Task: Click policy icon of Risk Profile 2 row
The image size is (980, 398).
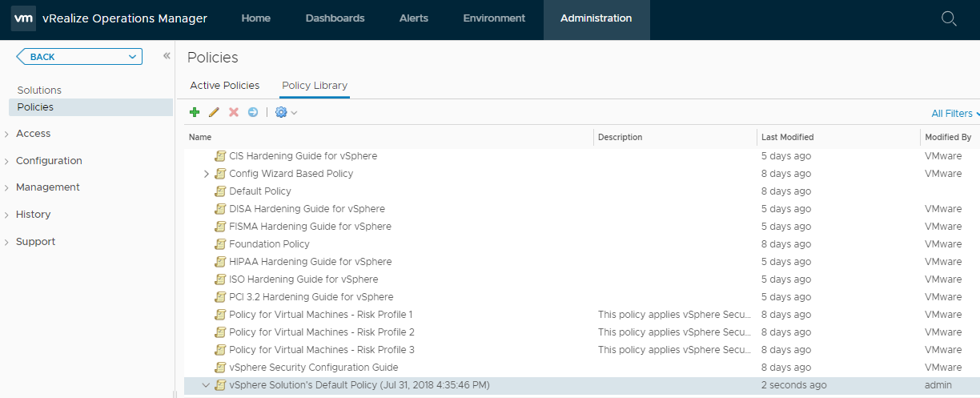Action: coord(220,332)
